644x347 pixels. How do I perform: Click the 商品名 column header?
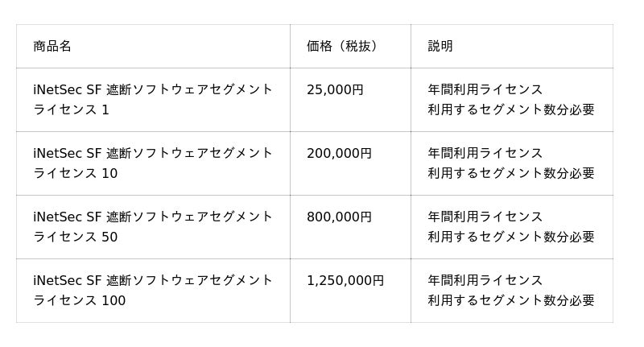click(x=52, y=46)
